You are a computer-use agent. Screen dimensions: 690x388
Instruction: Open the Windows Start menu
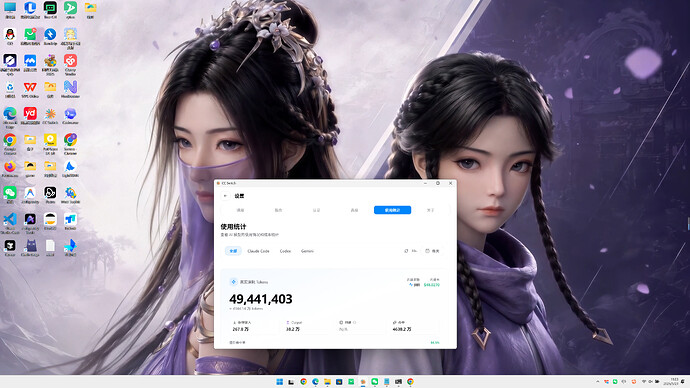pos(279,381)
